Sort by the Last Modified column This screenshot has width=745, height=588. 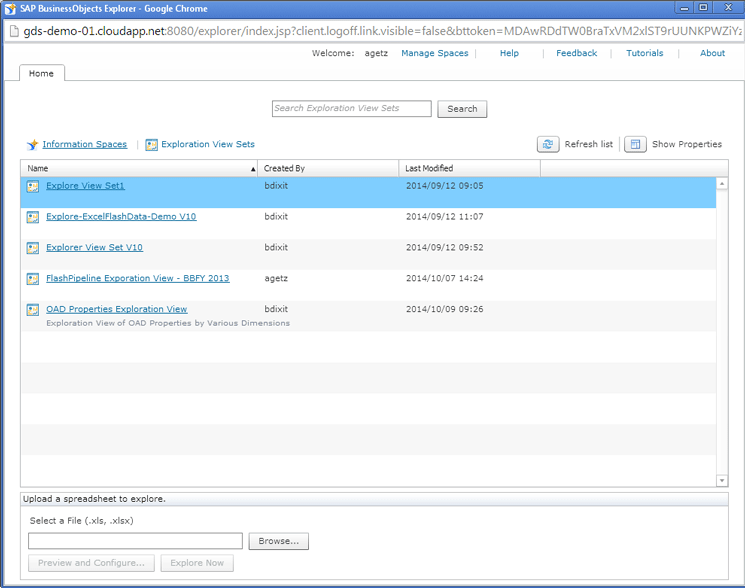[469, 169]
